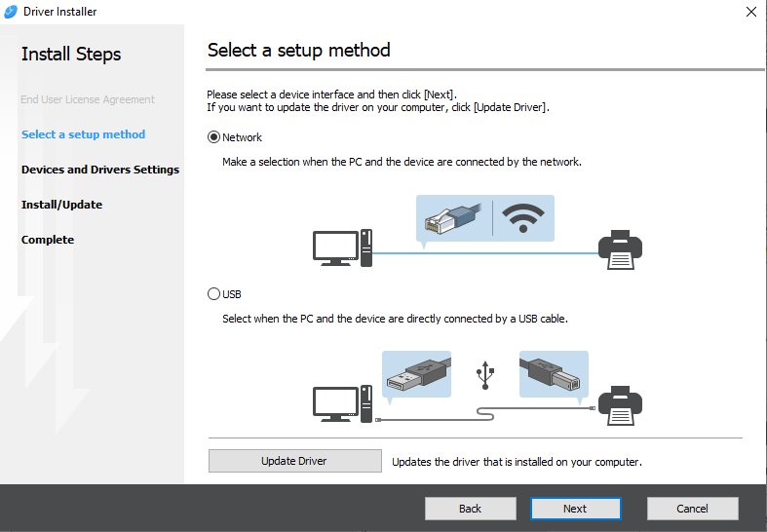Open Devices and Drivers Settings step
This screenshot has height=532, width=767.
pyautogui.click(x=100, y=170)
